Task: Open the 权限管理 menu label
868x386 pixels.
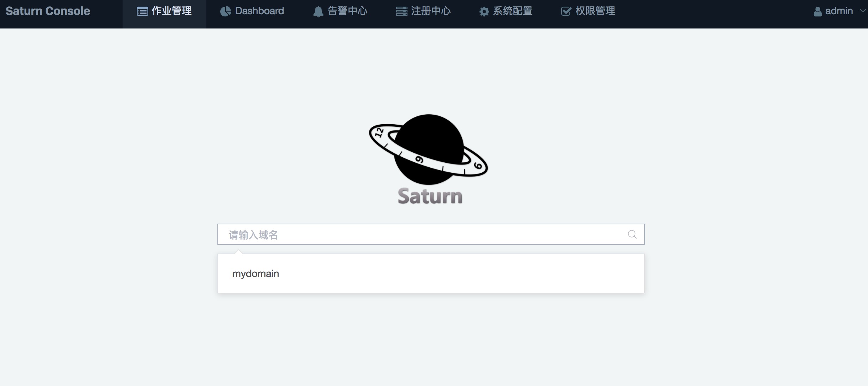Action: pyautogui.click(x=595, y=11)
